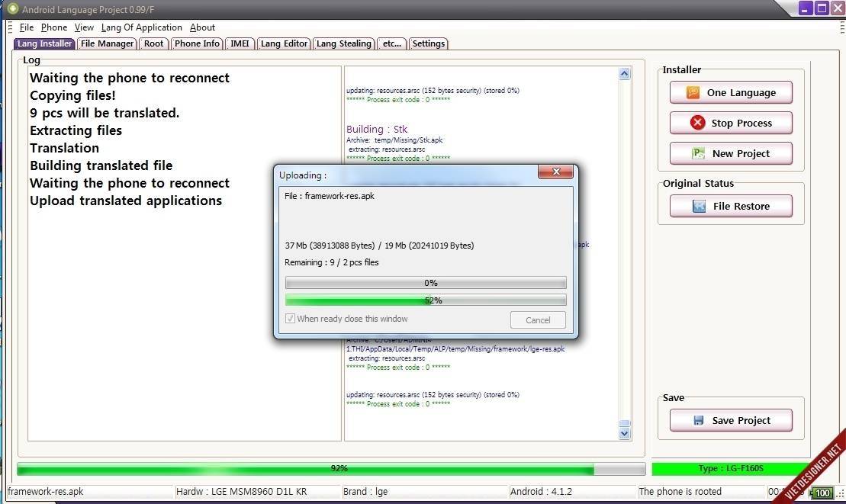Click 'Brand : lge' status entry
This screenshot has height=504, width=846.
pos(365,492)
